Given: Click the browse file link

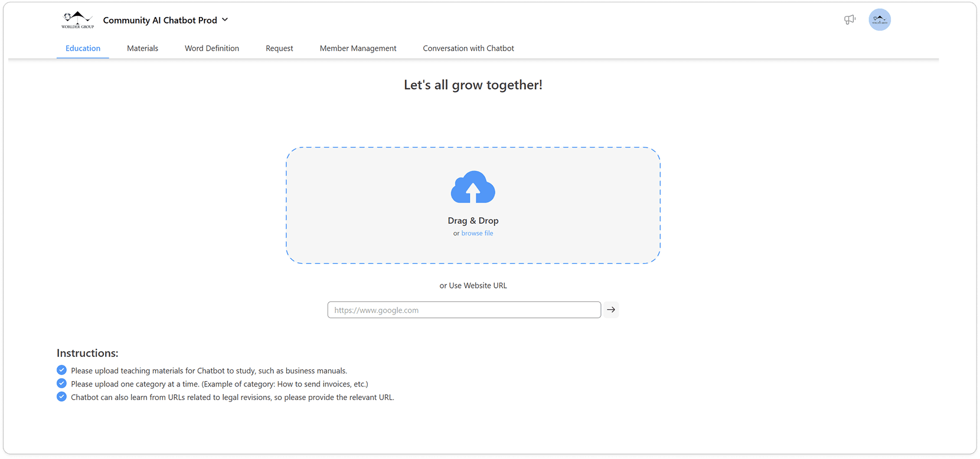Looking at the screenshot, I should coord(477,234).
